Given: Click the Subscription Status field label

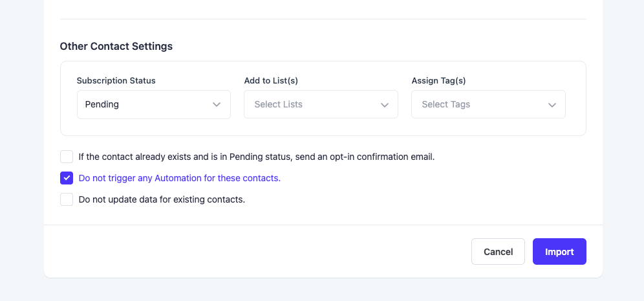Looking at the screenshot, I should 116,81.
